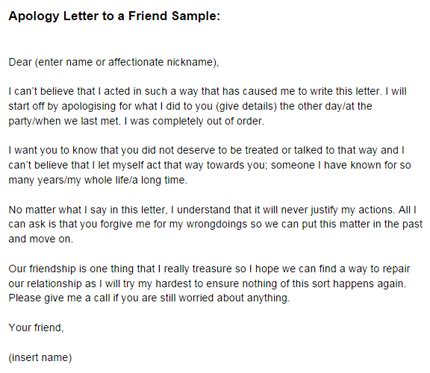The height and width of the screenshot is (373, 430).
Task: Click the 'Apology Letter to a Friend Sample:' heading
Action: pos(114,16)
